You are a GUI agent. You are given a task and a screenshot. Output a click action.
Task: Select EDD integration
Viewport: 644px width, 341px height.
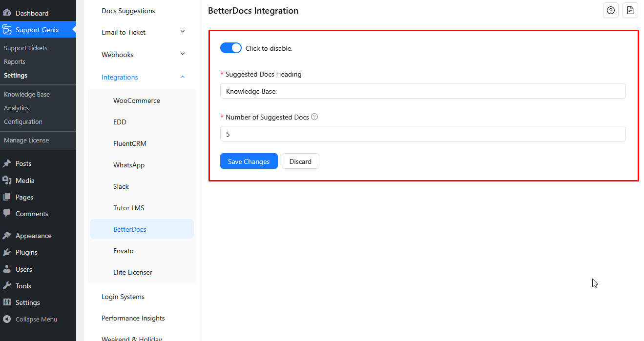tap(120, 122)
